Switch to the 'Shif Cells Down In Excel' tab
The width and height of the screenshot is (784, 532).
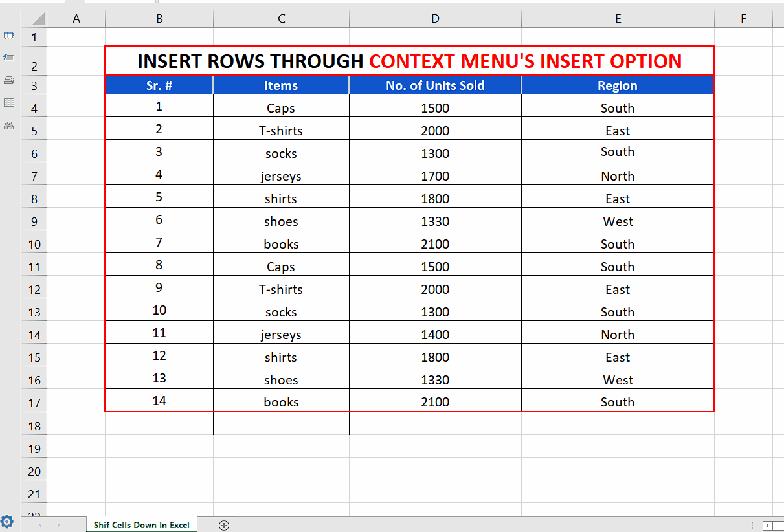point(142,525)
